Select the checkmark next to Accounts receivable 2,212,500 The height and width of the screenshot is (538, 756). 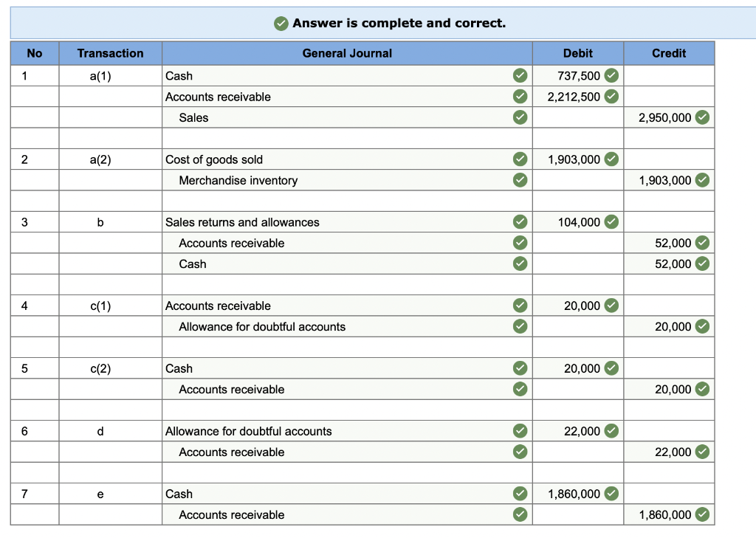pyautogui.click(x=611, y=96)
